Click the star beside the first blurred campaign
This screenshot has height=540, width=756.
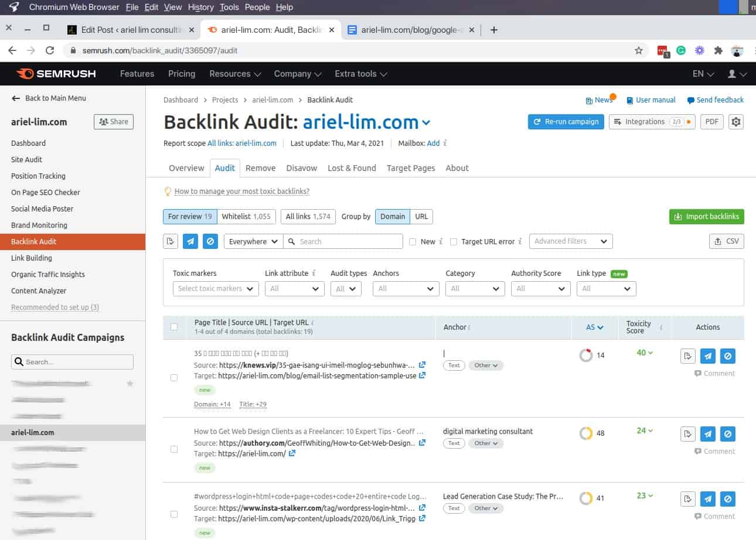(130, 384)
